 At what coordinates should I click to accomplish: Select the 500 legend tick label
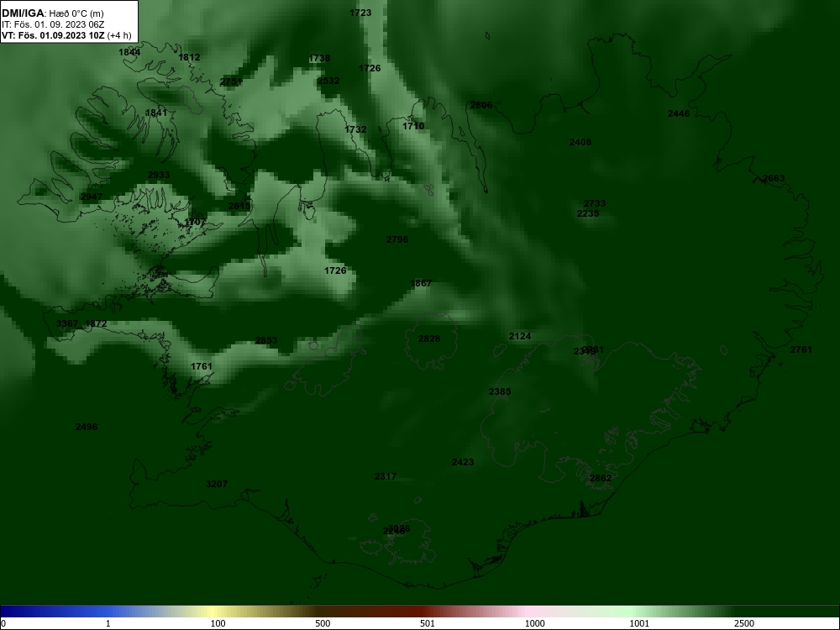(x=323, y=623)
